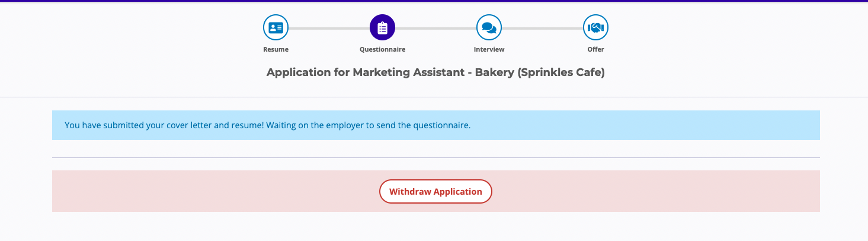This screenshot has width=868, height=241.
Task: Click the divider line below the blue banner
Action: click(435, 157)
